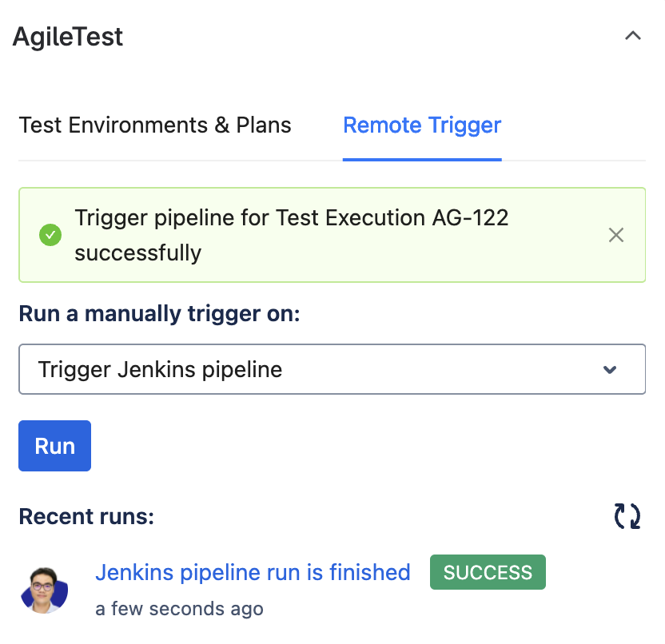Select the Remote Trigger tab

[x=422, y=125]
